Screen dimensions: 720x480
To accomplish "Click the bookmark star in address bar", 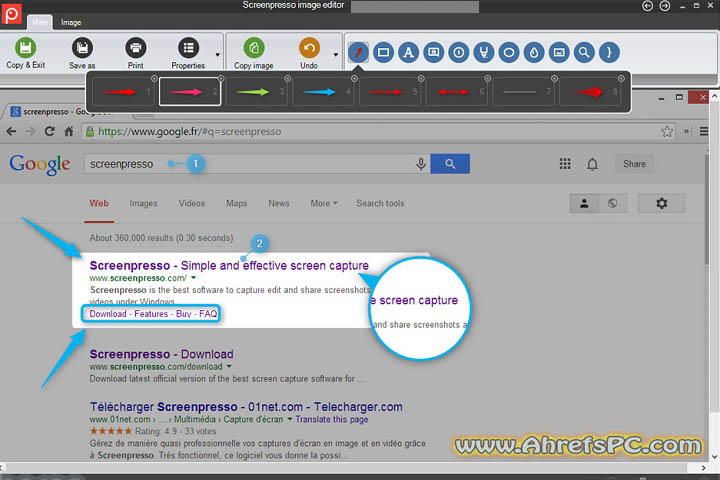I will pos(667,131).
